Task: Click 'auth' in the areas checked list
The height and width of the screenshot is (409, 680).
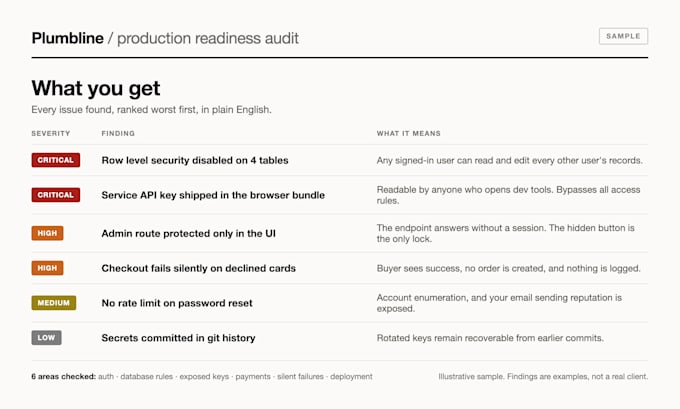Action: [x=106, y=376]
